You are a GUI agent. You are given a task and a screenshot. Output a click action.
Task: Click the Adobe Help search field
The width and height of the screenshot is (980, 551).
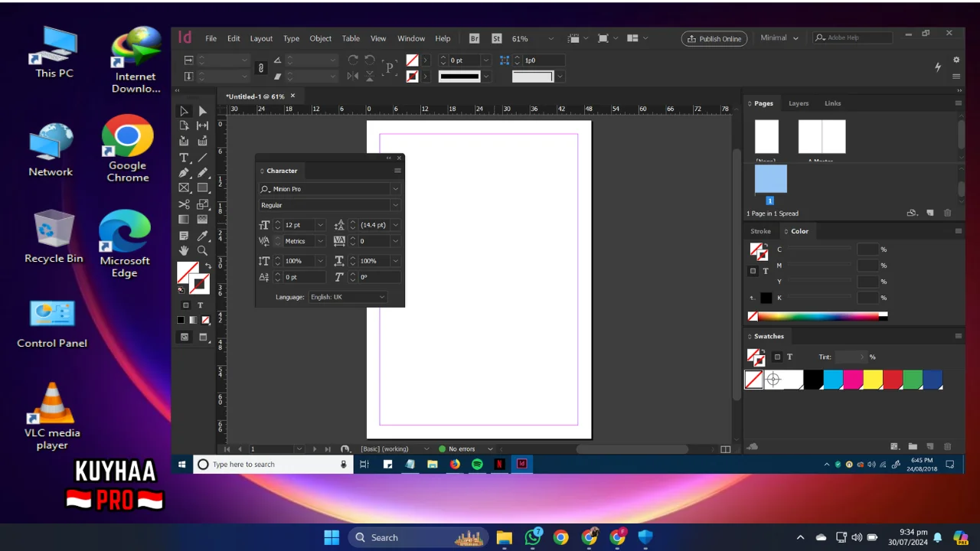[x=853, y=37]
